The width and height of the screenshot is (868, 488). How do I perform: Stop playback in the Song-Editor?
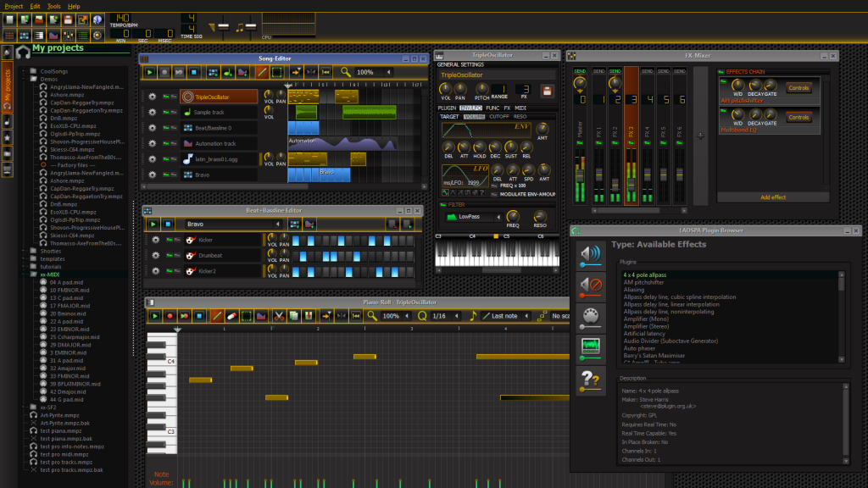click(194, 72)
